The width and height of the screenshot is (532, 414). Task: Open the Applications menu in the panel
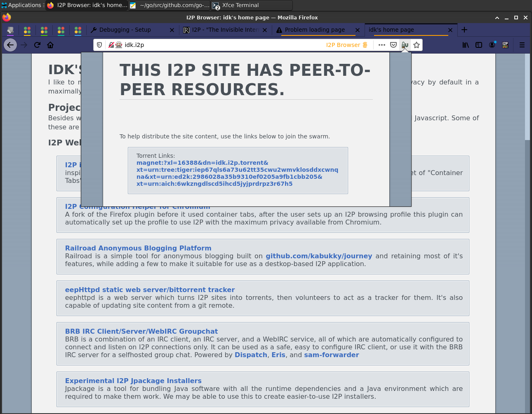[23, 5]
